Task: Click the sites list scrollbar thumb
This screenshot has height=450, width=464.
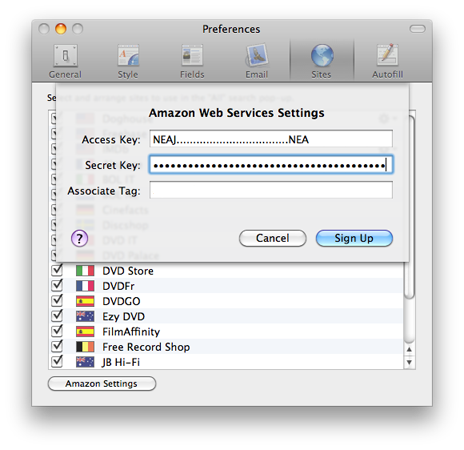Action: point(409,207)
